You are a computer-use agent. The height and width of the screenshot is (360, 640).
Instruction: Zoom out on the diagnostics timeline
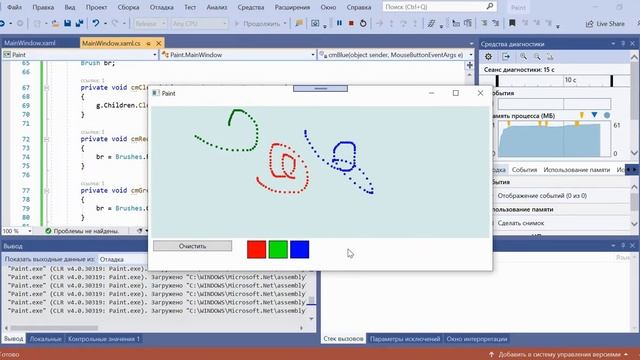pyautogui.click(x=537, y=57)
